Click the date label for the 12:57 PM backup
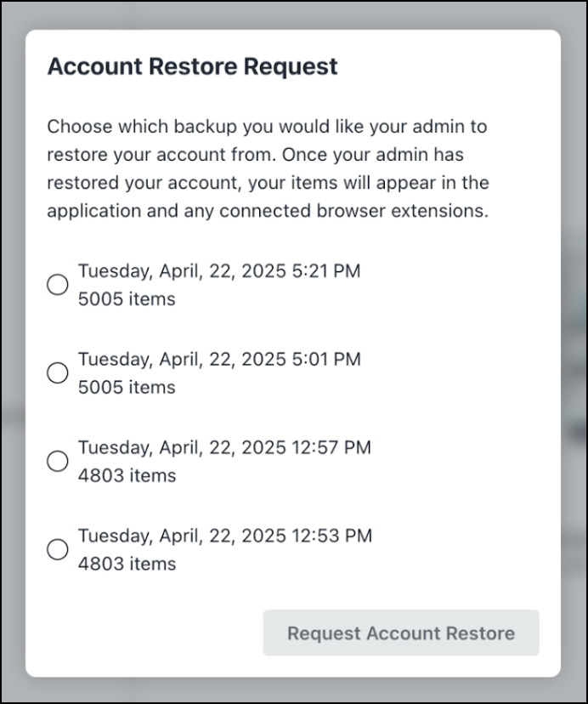Image resolution: width=588 pixels, height=704 pixels. tap(225, 447)
